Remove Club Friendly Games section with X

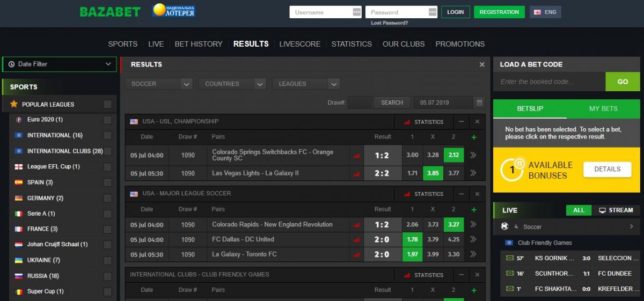pyautogui.click(x=477, y=275)
